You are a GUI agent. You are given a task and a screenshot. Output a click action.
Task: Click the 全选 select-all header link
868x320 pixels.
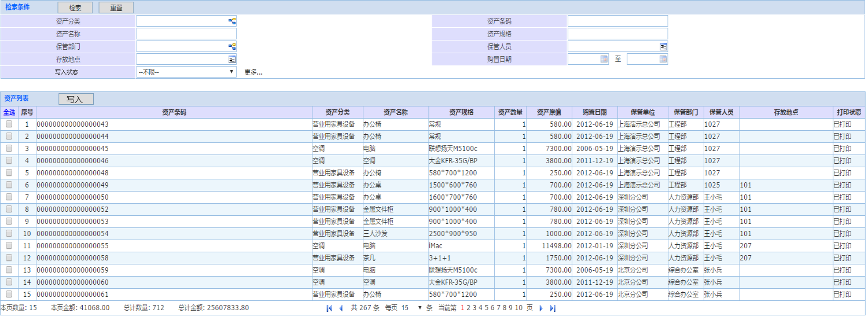9,112
